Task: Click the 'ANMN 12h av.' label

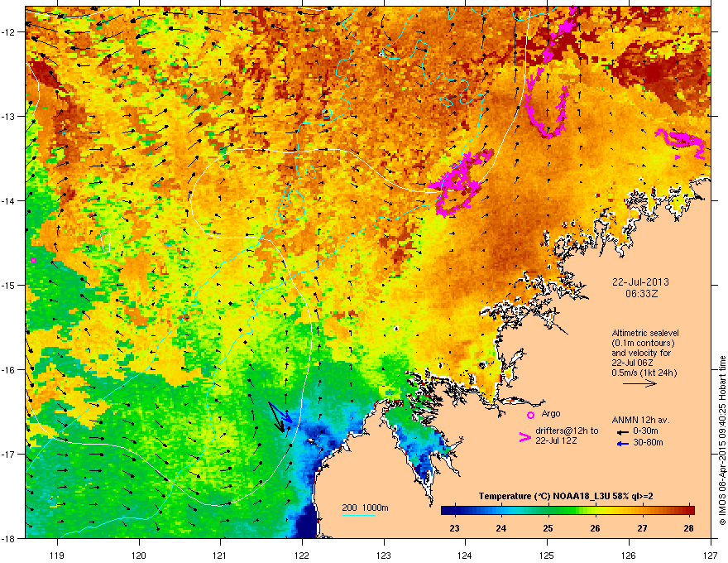Action: (x=640, y=420)
